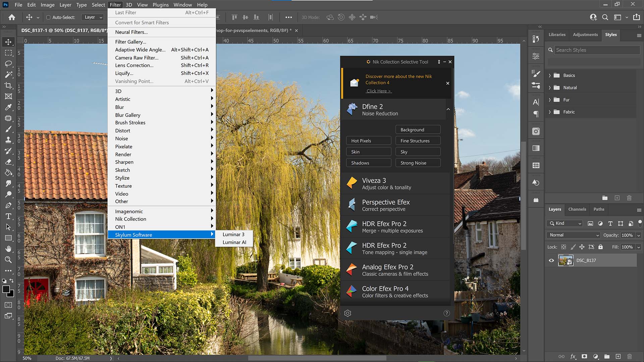Open the Opacity dropdown arrow
Screen dimensions: 644x362
[639, 235]
